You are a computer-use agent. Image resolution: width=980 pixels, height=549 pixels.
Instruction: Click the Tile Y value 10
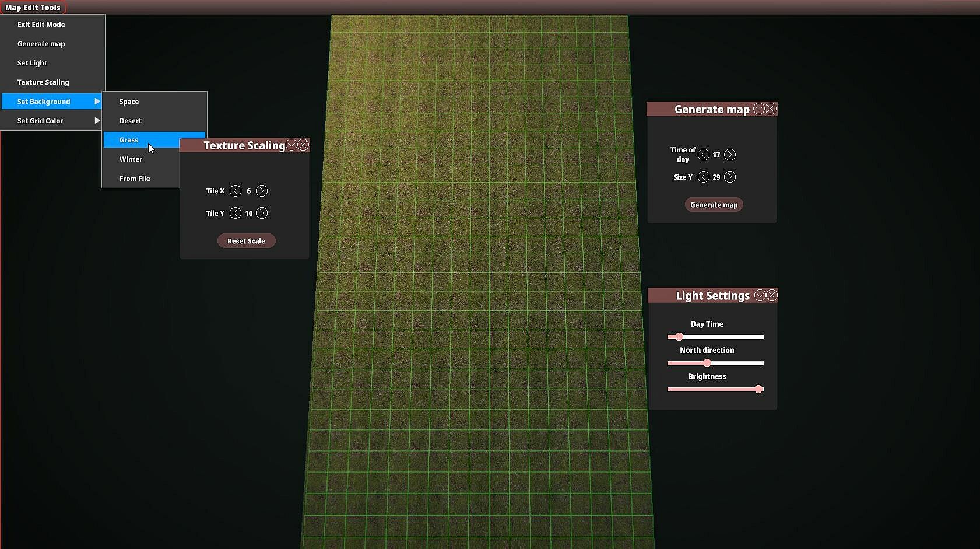(249, 214)
